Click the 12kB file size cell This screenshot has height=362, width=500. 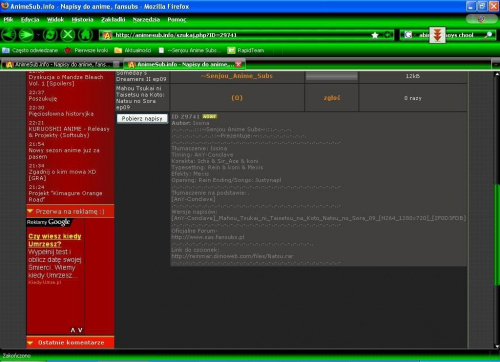point(413,76)
